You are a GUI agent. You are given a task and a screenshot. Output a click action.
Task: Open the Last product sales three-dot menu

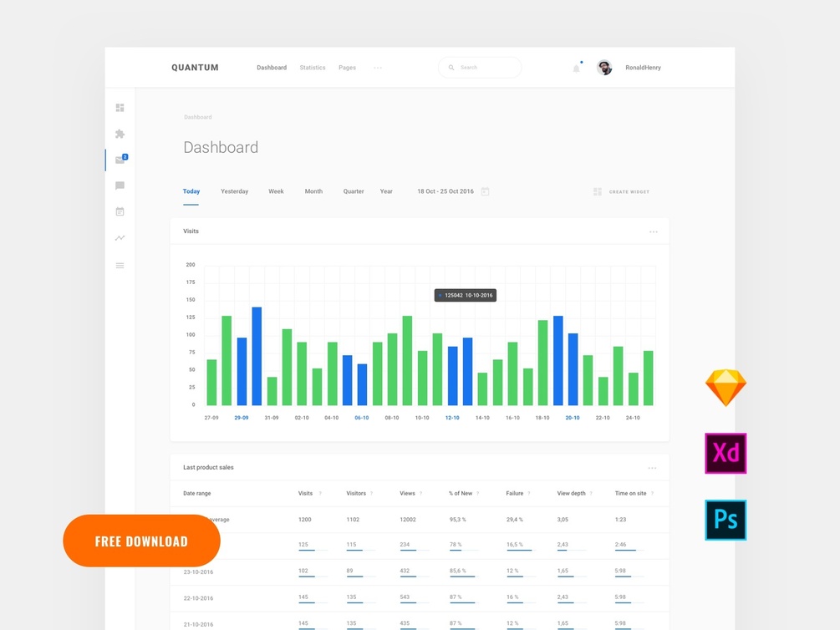pyautogui.click(x=652, y=468)
